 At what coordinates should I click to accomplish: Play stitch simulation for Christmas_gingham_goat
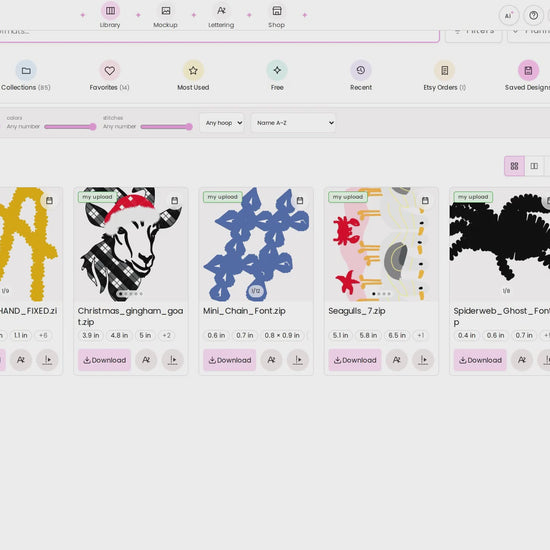pyautogui.click(x=173, y=360)
